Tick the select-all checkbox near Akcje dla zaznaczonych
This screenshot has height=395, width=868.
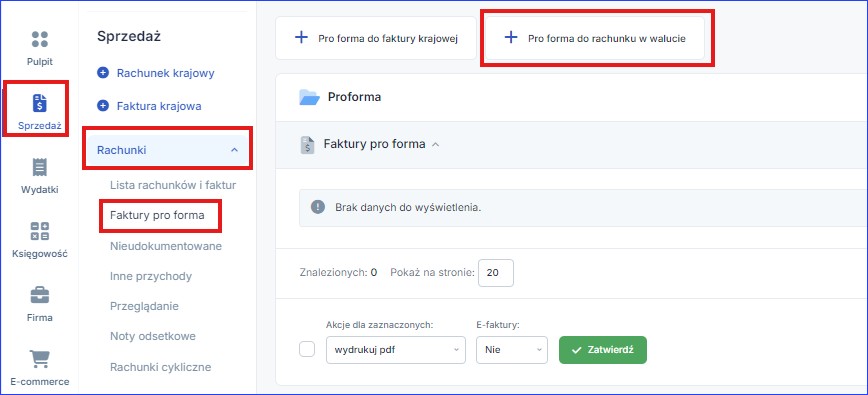[307, 350]
